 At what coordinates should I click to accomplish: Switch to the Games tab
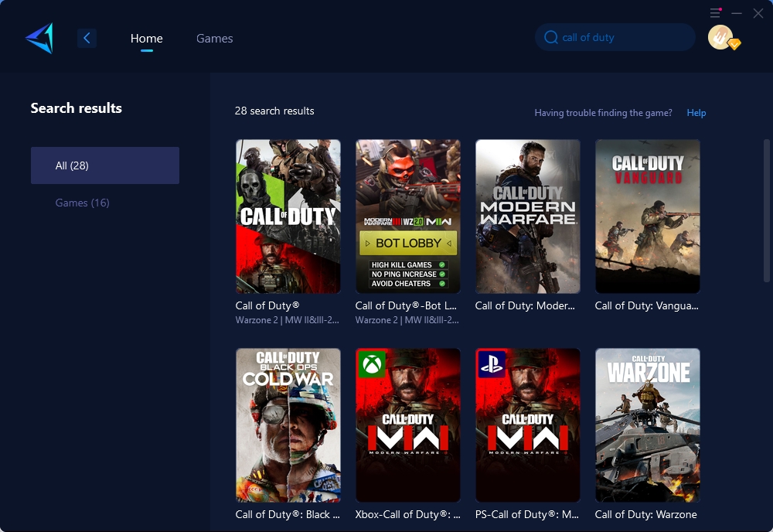(x=214, y=38)
